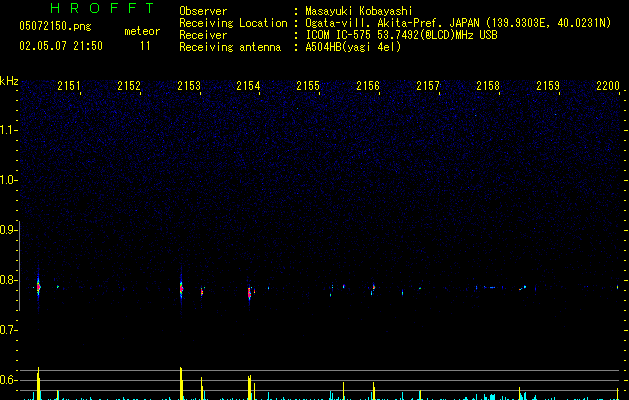Click the HROFFT title text
This screenshot has width=629, height=400.
coord(102,8)
